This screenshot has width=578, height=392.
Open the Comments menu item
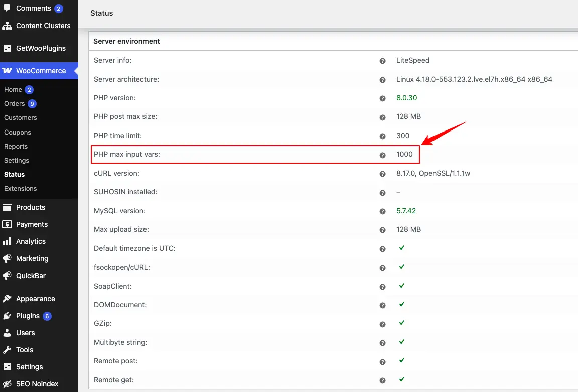coord(39,8)
